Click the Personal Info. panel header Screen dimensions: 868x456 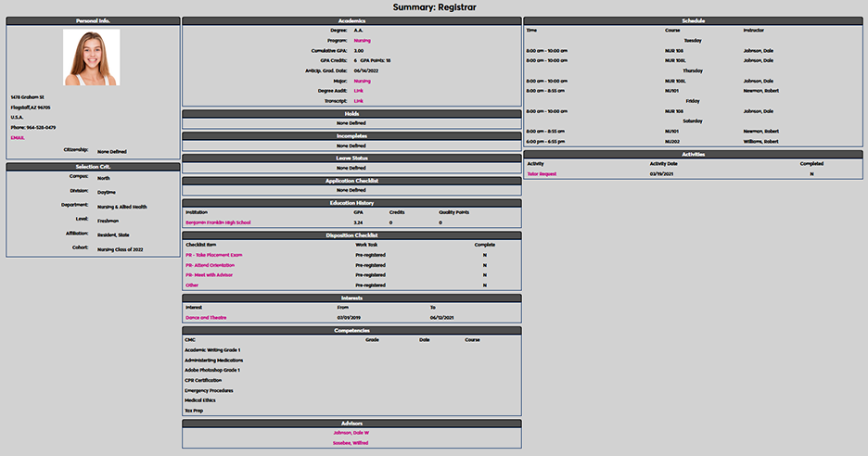(93, 20)
